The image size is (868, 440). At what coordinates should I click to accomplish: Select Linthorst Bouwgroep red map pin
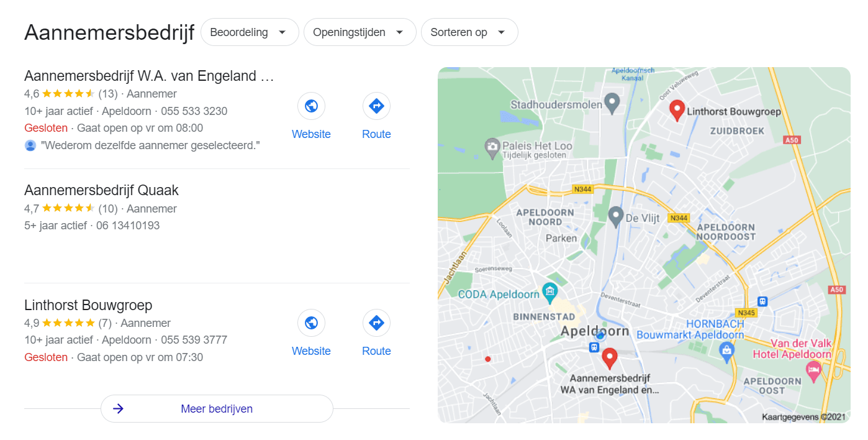pos(677,110)
